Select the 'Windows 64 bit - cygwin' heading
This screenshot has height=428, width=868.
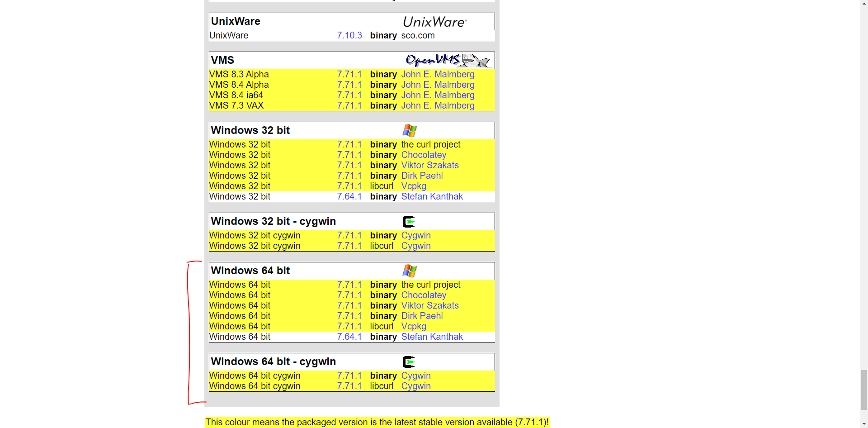(x=273, y=361)
